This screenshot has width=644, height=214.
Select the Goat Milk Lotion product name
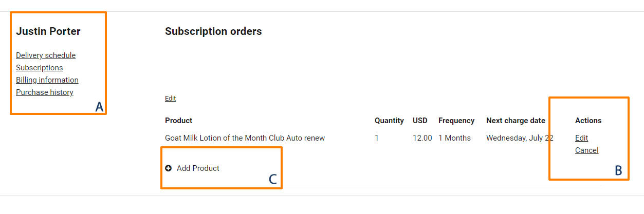245,138
